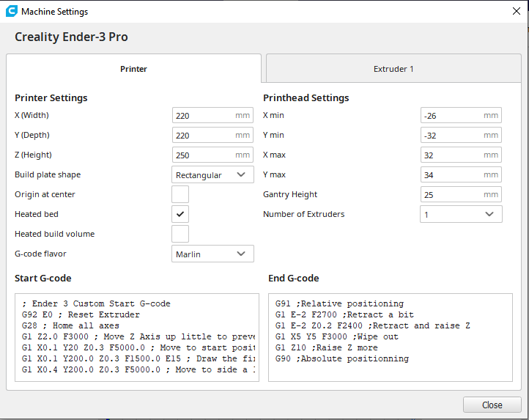
Task: Enable the Origin at center checkbox
Action: (x=180, y=194)
